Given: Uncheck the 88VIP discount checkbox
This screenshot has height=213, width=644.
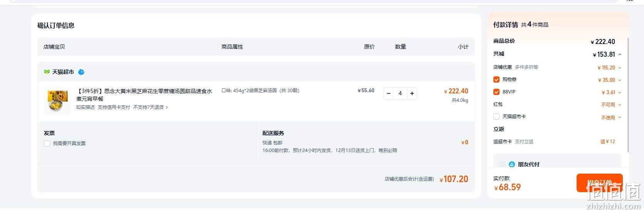Looking at the screenshot, I should tap(496, 92).
